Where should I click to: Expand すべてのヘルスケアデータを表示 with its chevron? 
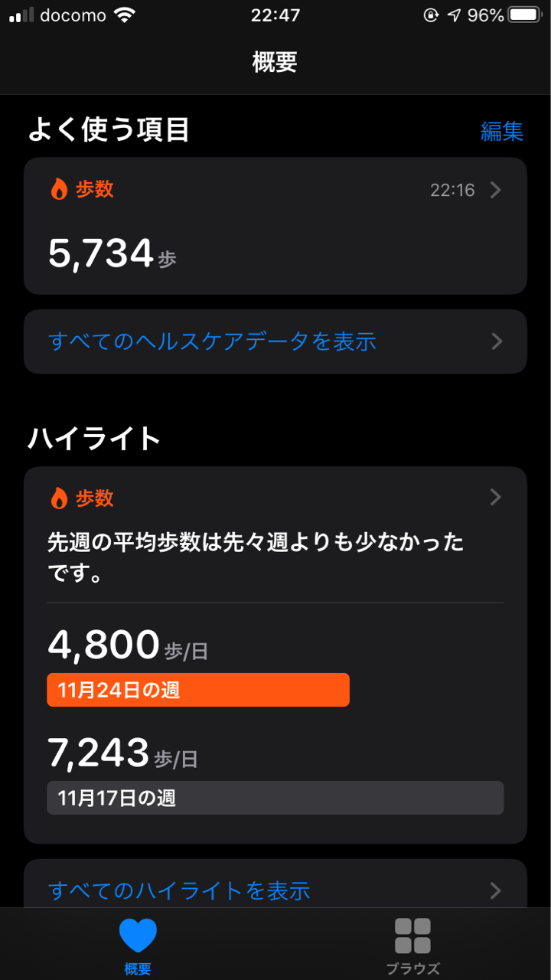(497, 341)
